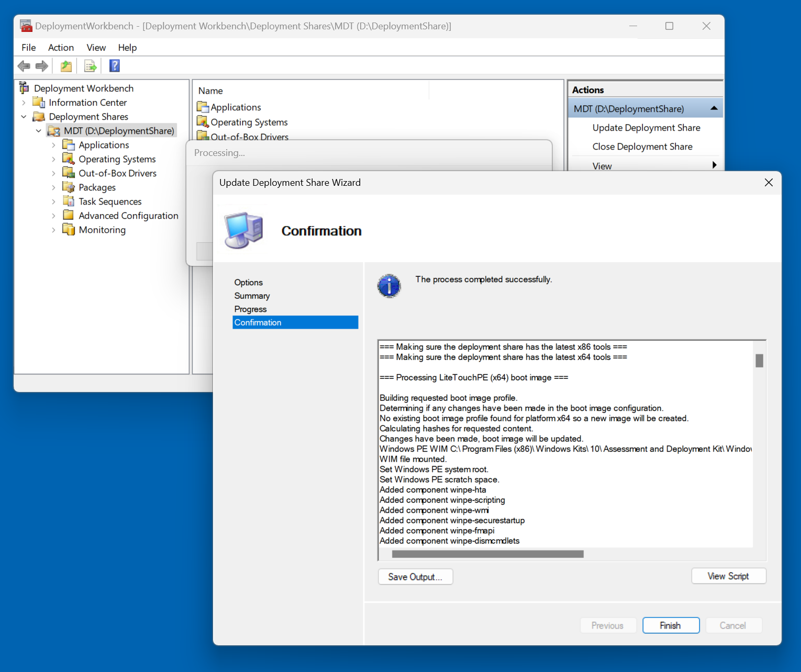Click the View Script button
The width and height of the screenshot is (801, 672).
[x=728, y=576]
